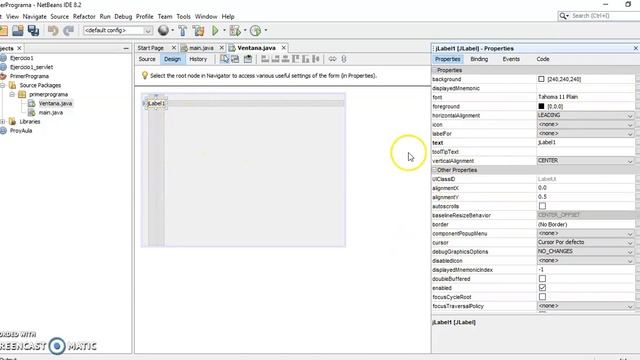
Task: Open the Run project dropdown arrow
Action: [x=224, y=31]
